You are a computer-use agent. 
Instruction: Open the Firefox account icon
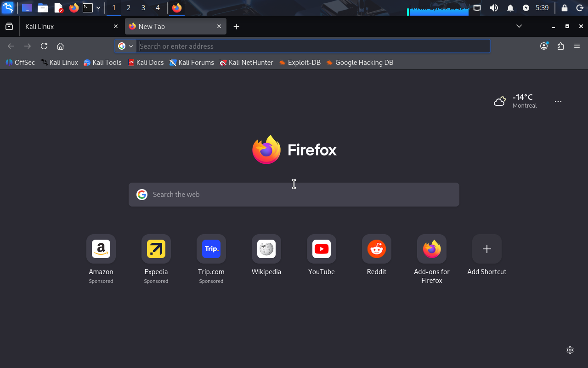544,46
